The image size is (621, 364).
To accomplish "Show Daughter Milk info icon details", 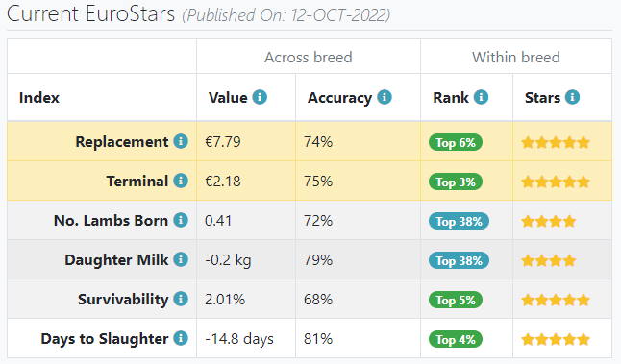I will [x=181, y=259].
